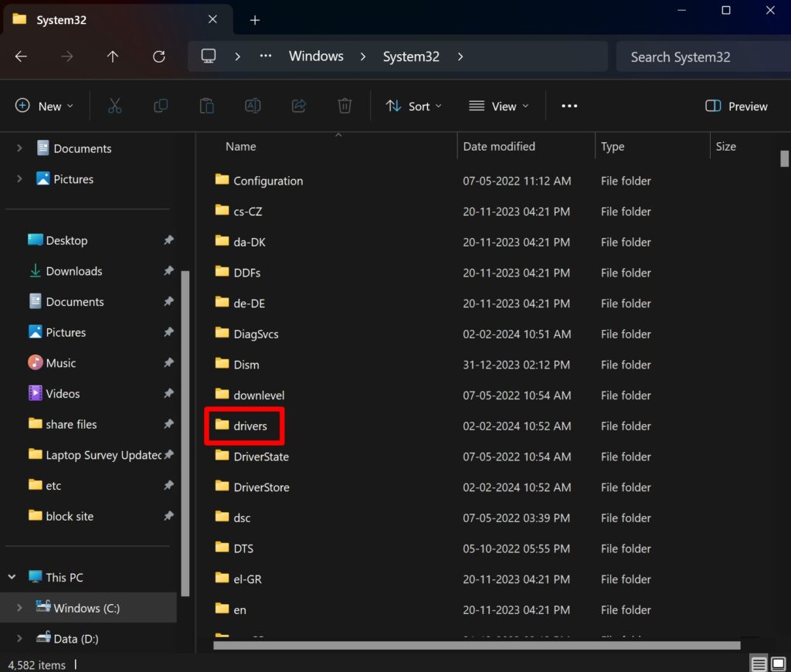The image size is (791, 672).
Task: Sort files by clicking the Name column header
Action: click(x=240, y=146)
